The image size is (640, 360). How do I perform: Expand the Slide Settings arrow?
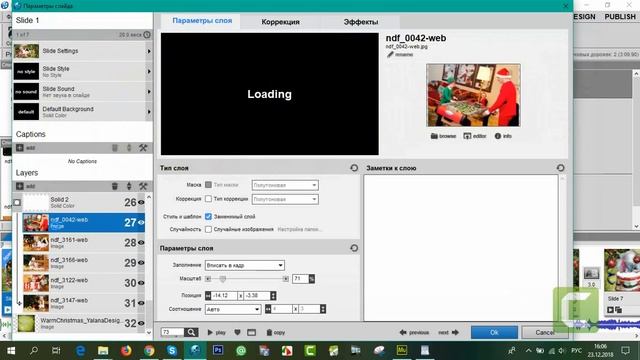(149, 51)
